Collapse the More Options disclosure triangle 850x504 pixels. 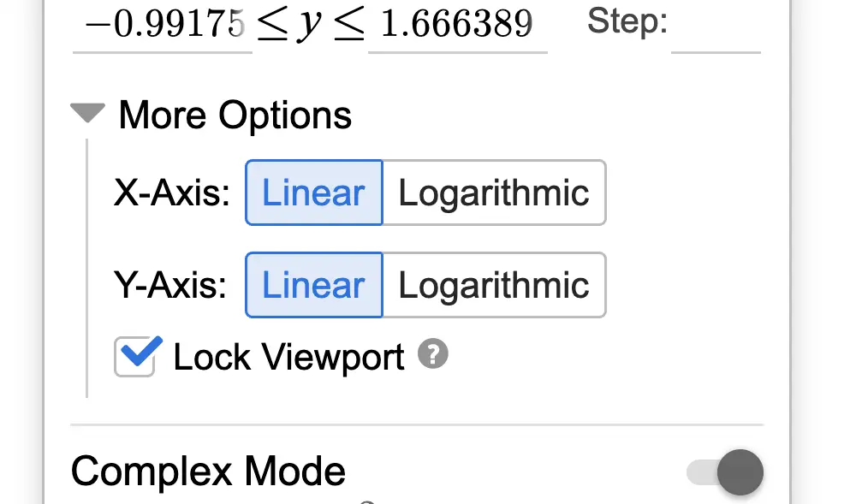click(x=87, y=113)
